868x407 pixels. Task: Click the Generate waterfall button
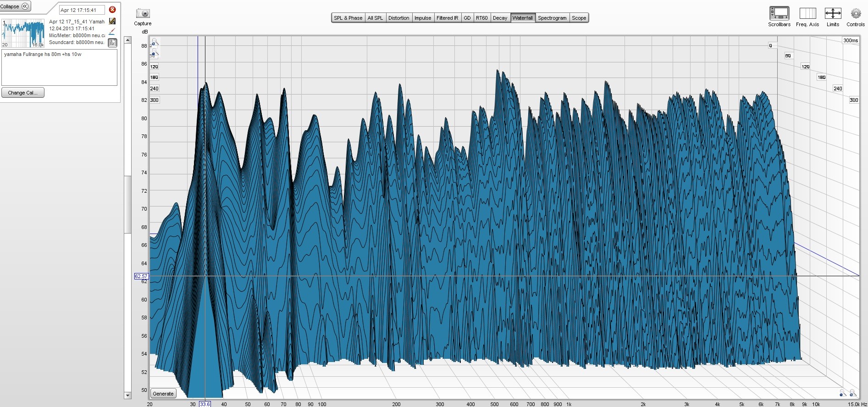point(163,394)
